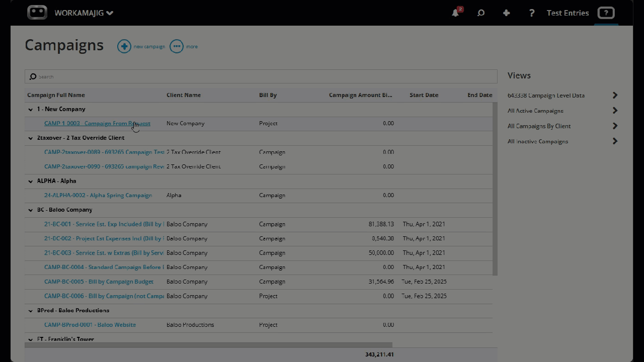The height and width of the screenshot is (362, 644).
Task: Click the 81,388.13 amount cell
Action: (x=381, y=224)
